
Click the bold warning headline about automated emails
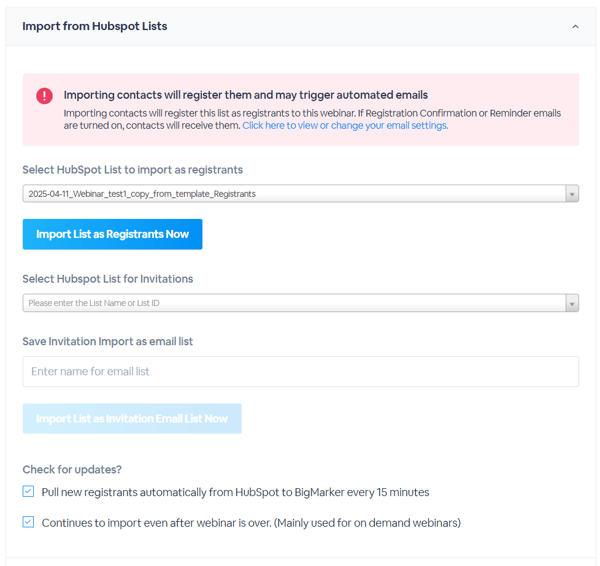pos(245,95)
